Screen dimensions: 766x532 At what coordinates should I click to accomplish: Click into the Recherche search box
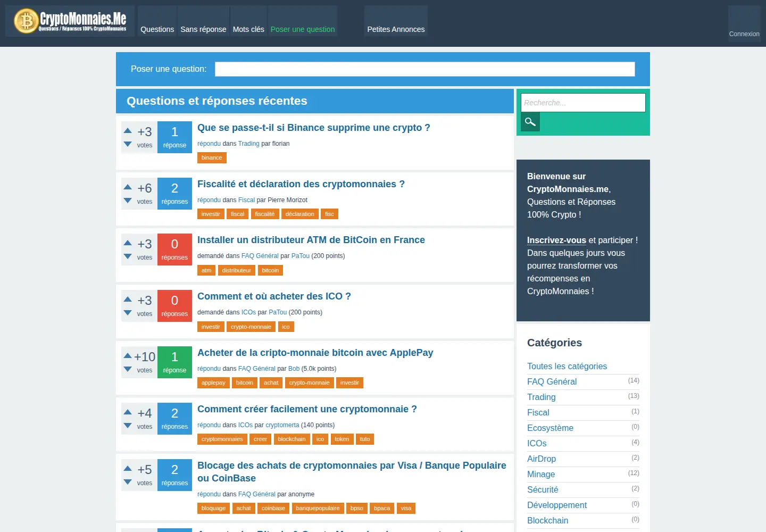[x=583, y=103]
